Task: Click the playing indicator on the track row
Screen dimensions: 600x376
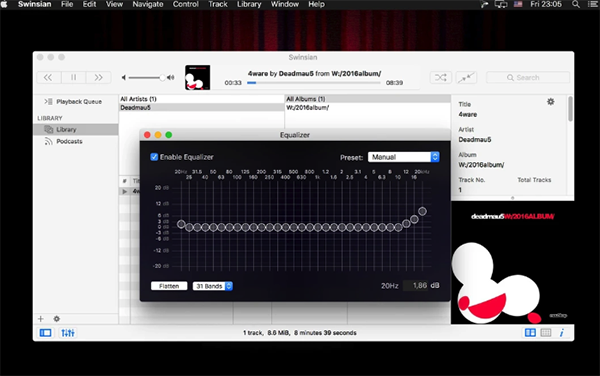Action: [x=124, y=191]
